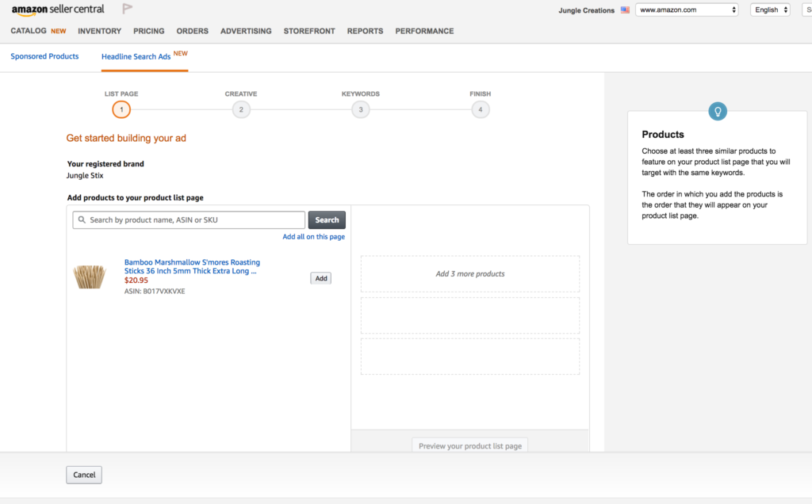Click the step 1 List Page circle
Image resolution: width=812 pixels, height=504 pixels.
121,110
